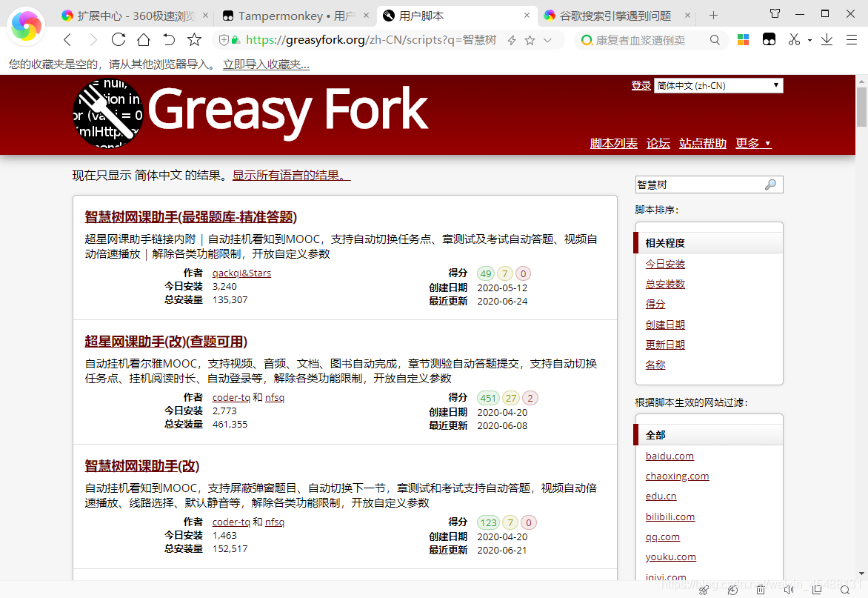Open 智慧树网课助手(改) script
This screenshot has width=868, height=598.
[141, 466]
